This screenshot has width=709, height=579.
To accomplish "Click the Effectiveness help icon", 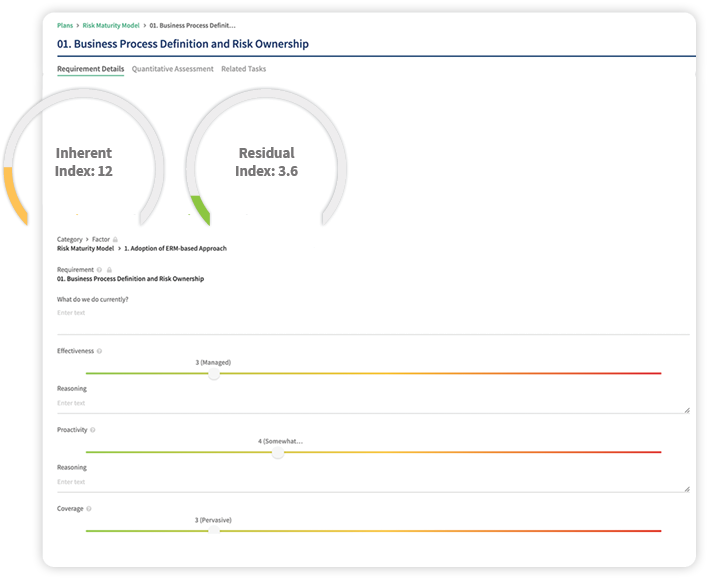I will point(100,351).
